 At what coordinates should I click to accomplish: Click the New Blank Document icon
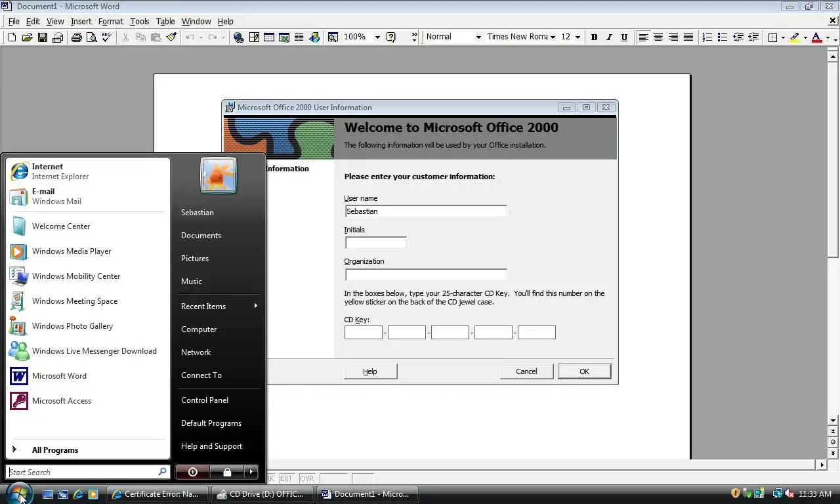pos(12,37)
